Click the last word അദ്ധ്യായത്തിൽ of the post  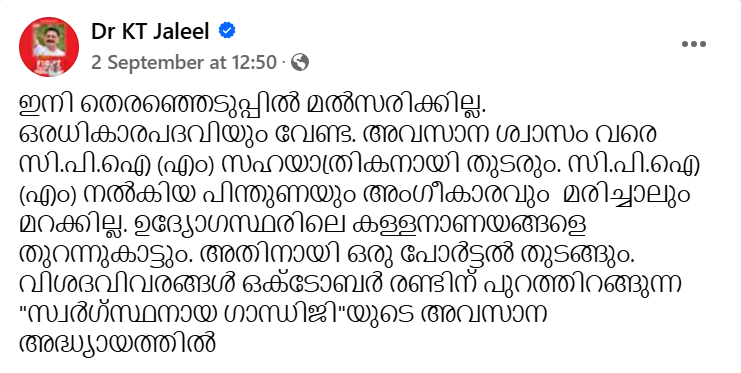point(117,343)
